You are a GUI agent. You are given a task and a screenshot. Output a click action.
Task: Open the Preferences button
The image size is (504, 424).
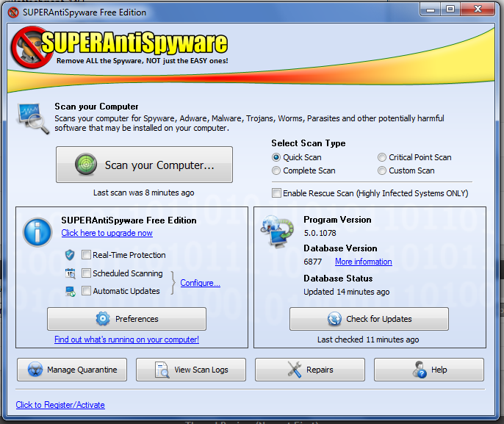126,319
